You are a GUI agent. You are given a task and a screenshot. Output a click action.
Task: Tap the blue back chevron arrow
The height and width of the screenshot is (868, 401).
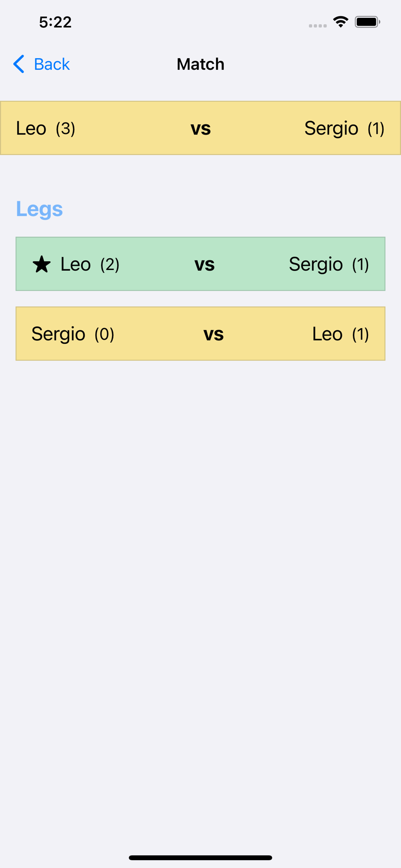point(19,64)
